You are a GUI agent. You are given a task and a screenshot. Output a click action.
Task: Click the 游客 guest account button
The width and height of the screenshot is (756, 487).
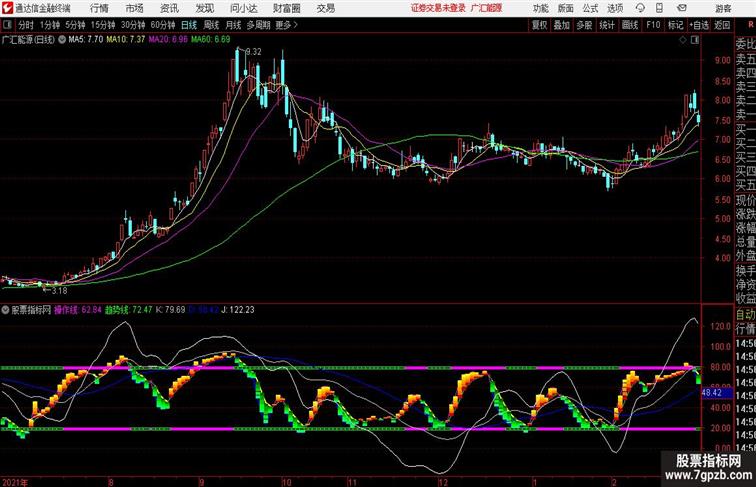723,9
